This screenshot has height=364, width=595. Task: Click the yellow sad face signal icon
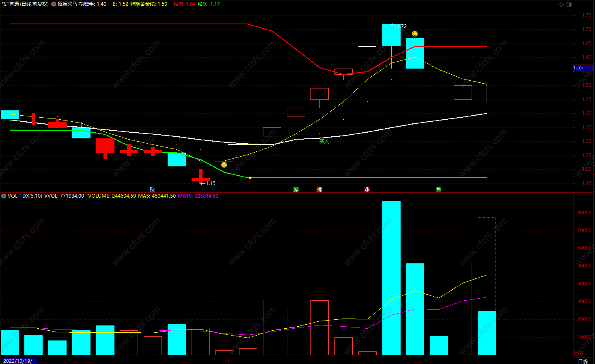coord(224,165)
